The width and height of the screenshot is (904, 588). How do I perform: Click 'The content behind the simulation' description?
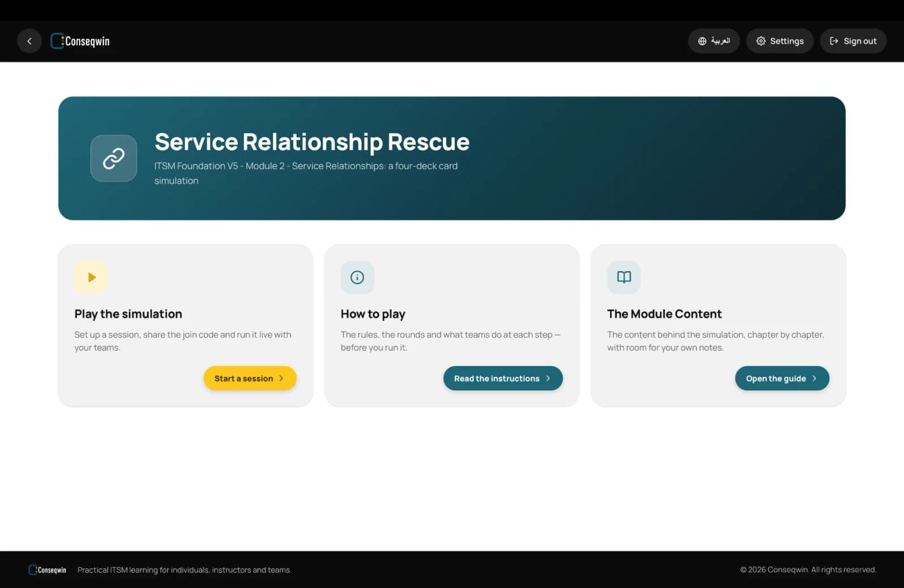[x=715, y=341]
